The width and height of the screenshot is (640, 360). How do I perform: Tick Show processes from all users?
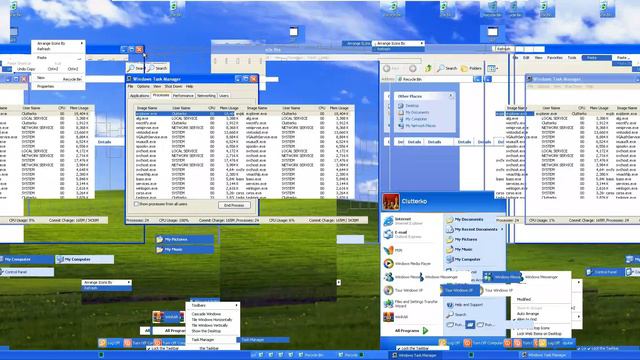click(161, 204)
